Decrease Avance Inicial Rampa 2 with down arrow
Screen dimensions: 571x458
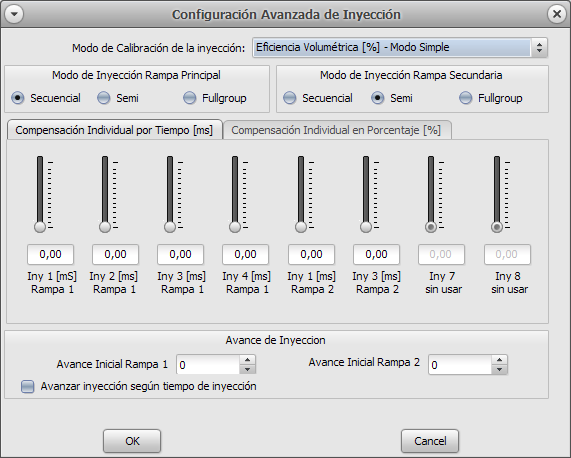tap(499, 369)
